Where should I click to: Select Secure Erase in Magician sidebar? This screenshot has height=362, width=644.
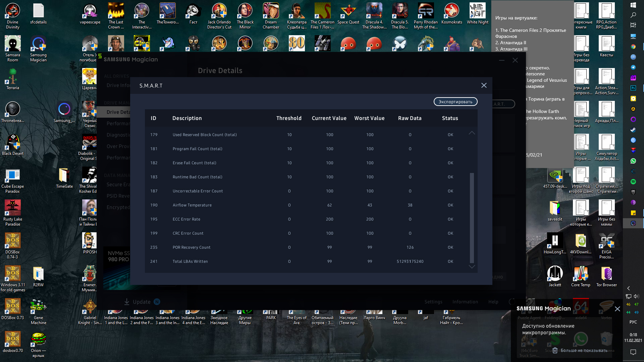click(118, 184)
